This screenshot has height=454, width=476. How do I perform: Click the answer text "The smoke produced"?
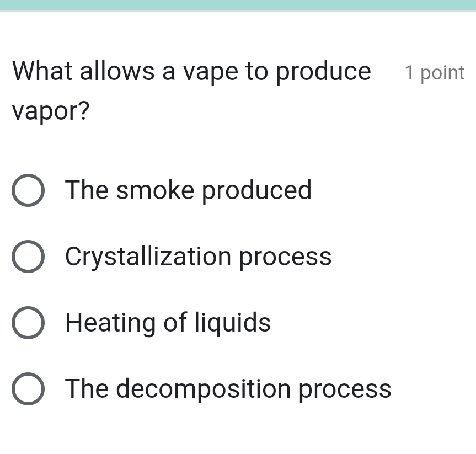188,190
